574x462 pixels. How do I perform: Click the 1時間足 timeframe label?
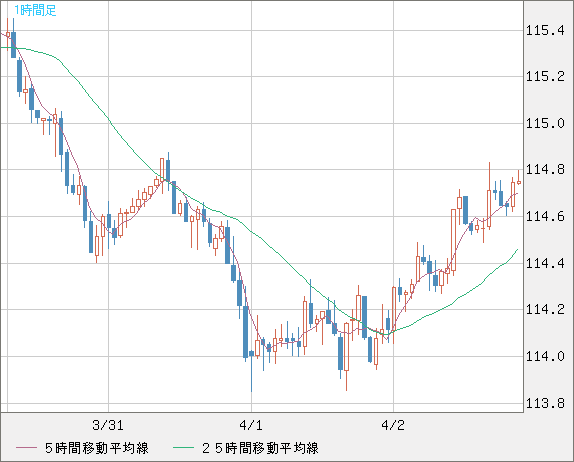coord(35,10)
